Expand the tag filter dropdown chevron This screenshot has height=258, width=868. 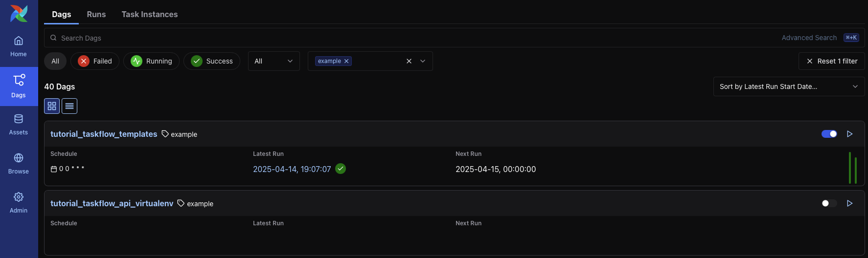pyautogui.click(x=423, y=61)
